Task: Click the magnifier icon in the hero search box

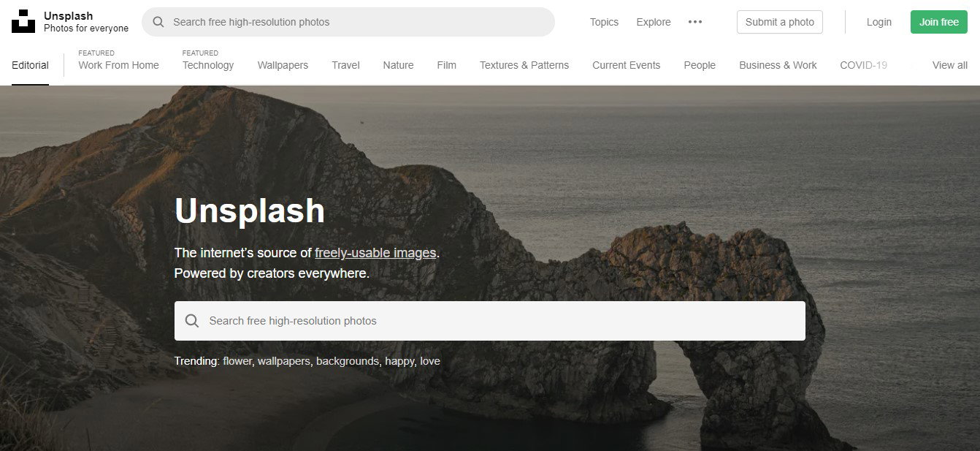Action: coord(192,321)
